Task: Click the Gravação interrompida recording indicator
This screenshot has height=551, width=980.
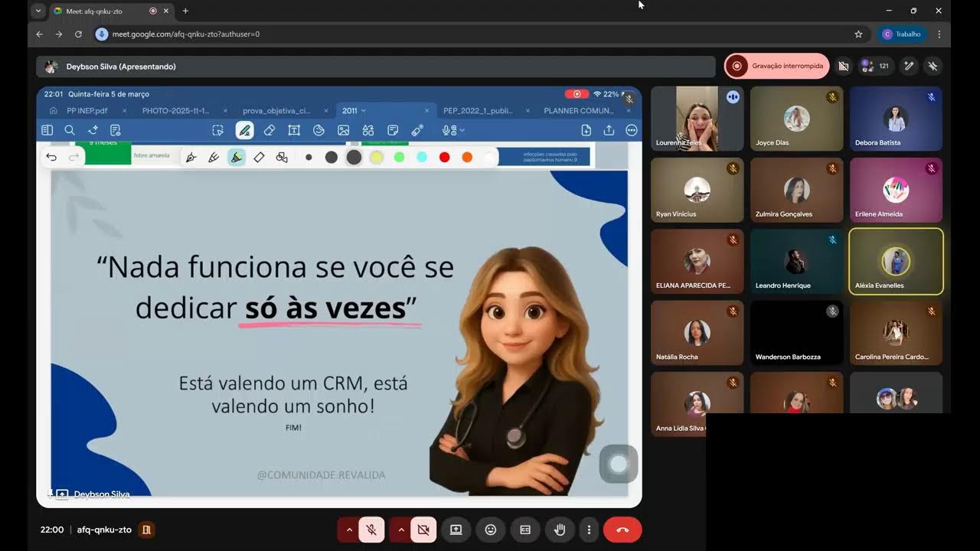Action: click(776, 66)
